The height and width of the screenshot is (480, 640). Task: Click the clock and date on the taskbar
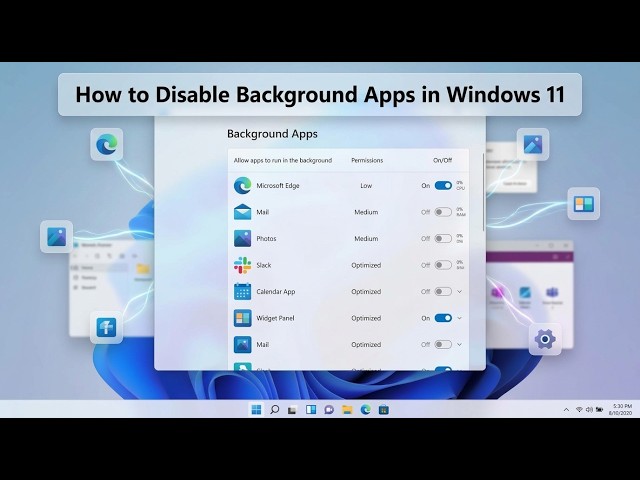click(x=621, y=409)
